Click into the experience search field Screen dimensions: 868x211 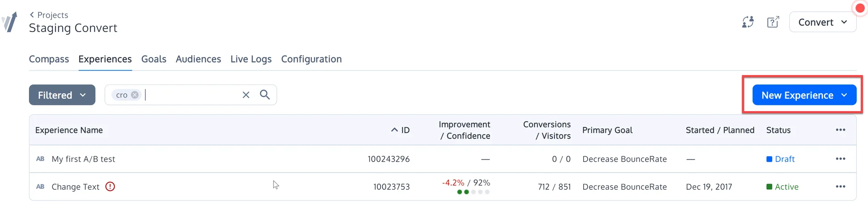click(191, 95)
